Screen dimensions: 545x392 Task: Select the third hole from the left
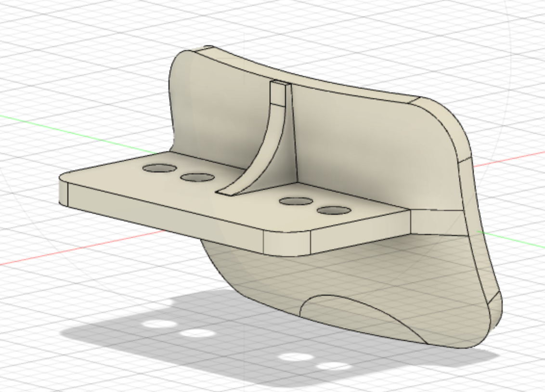296,201
